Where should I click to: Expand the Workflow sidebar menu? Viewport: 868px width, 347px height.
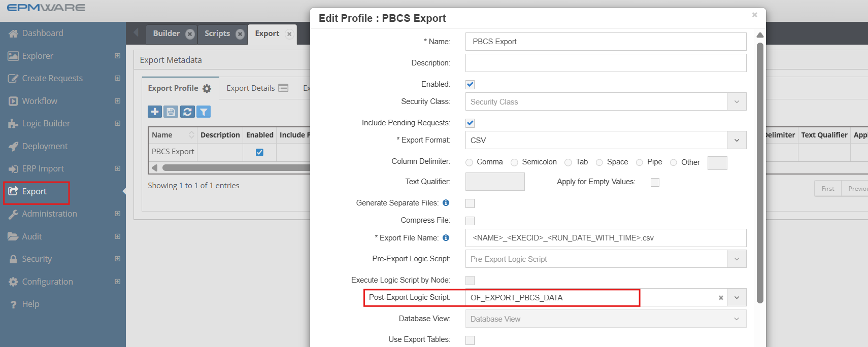click(x=117, y=101)
